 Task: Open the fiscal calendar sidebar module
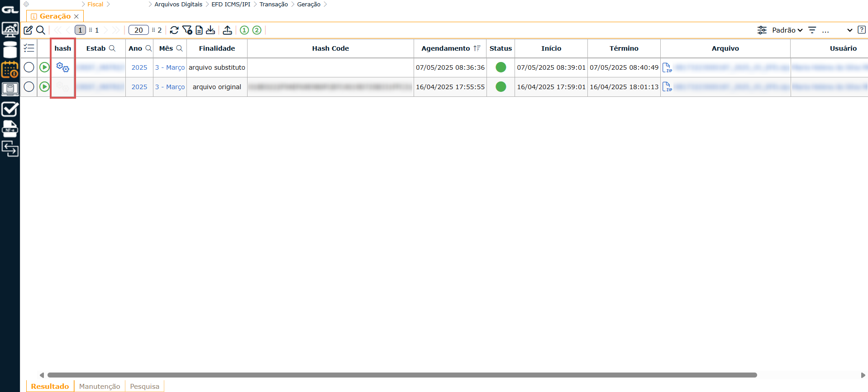[10, 69]
